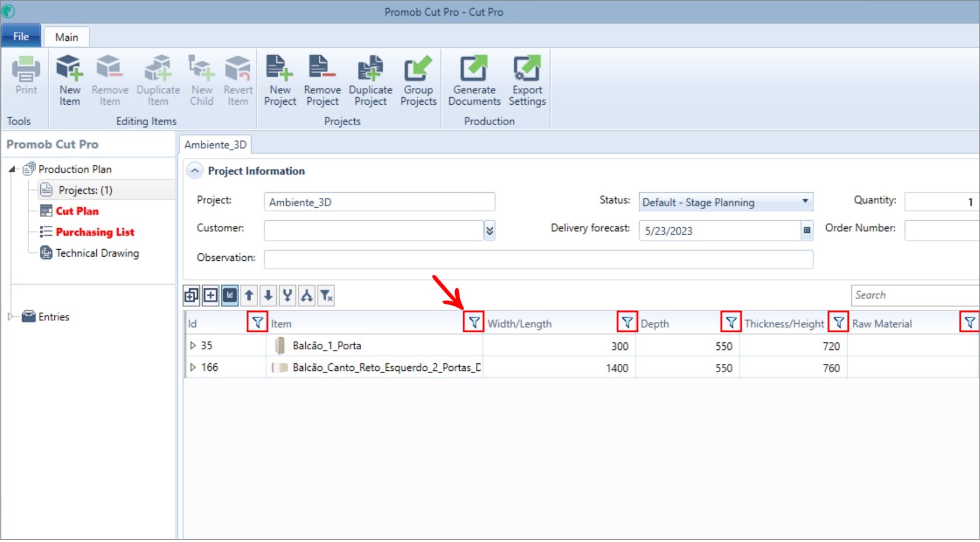Click the Raw Material column header

(882, 324)
